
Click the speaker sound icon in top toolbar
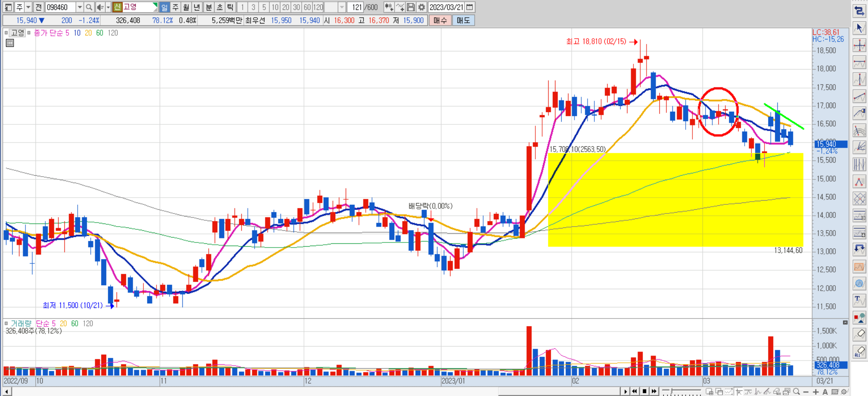(100, 7)
